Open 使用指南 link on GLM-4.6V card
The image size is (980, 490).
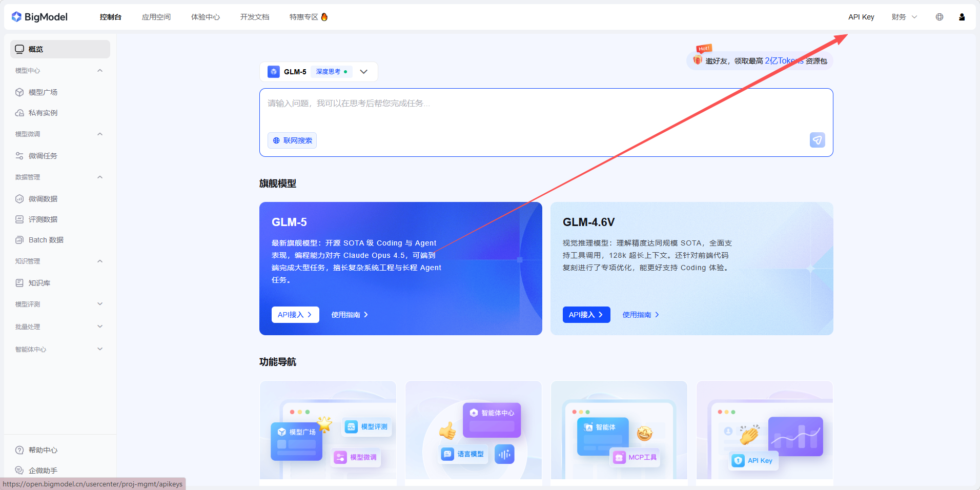click(x=640, y=315)
